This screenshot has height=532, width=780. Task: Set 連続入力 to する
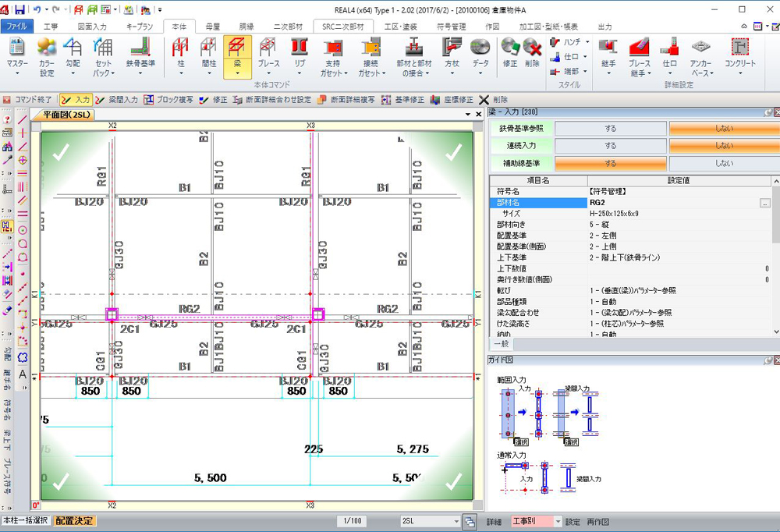click(610, 146)
